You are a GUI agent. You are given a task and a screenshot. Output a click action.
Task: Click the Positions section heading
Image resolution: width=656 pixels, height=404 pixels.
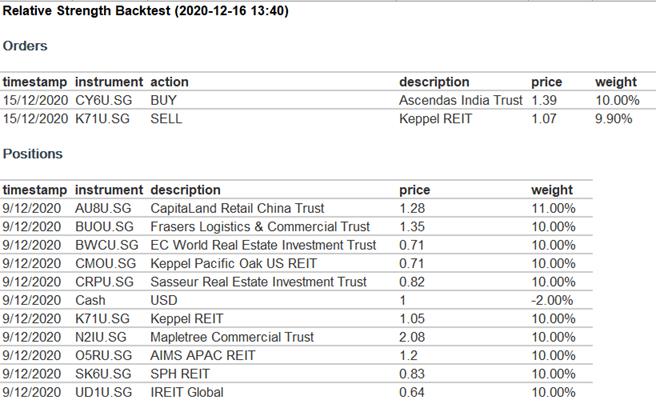[x=32, y=154]
